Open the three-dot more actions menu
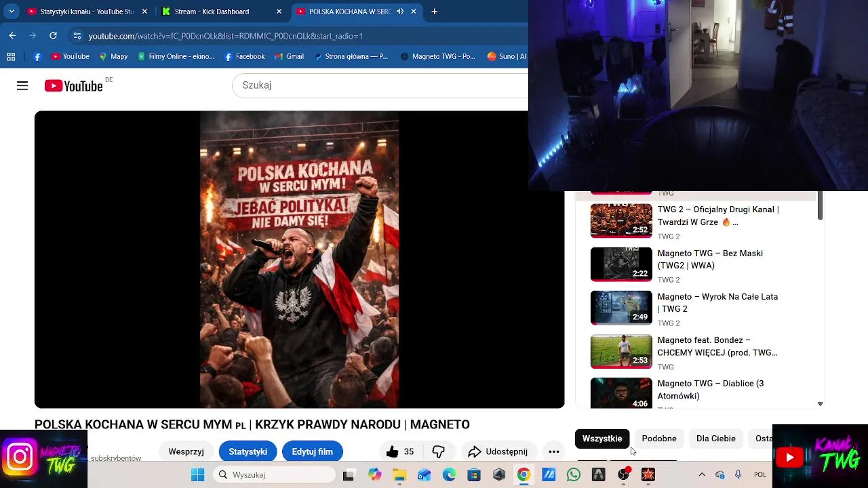 pyautogui.click(x=554, y=451)
